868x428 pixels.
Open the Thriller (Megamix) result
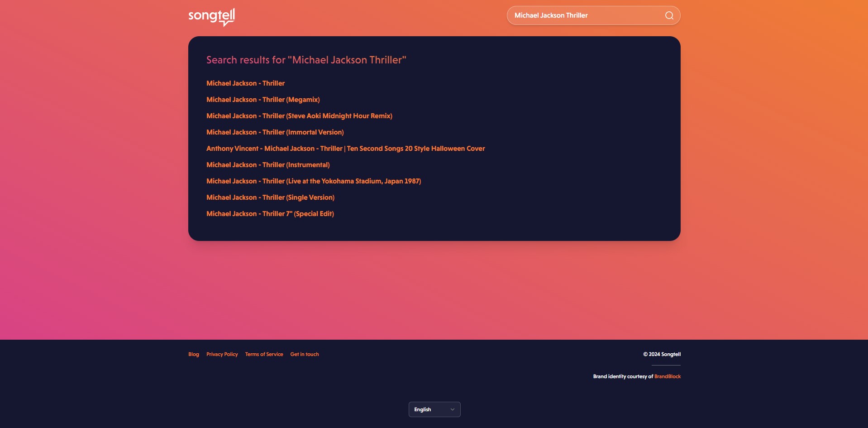pyautogui.click(x=263, y=100)
